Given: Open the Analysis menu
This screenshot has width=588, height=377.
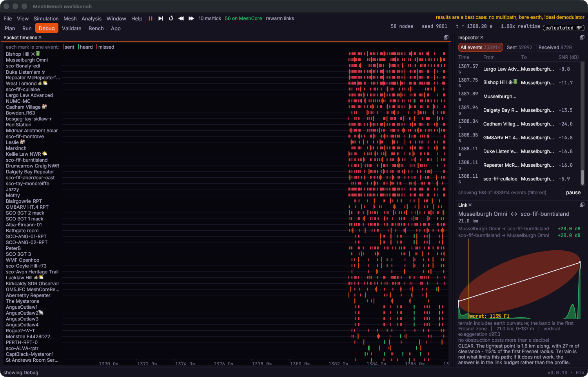Looking at the screenshot, I should (x=91, y=18).
